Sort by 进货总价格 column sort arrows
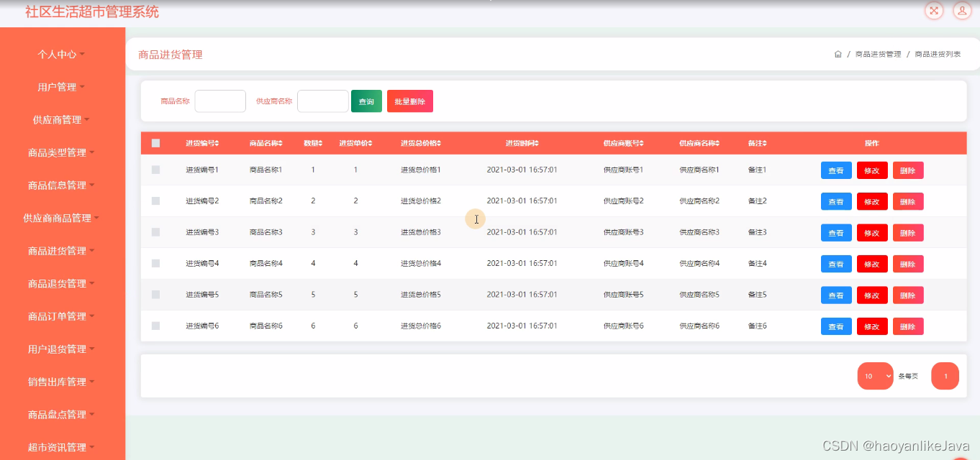The height and width of the screenshot is (460, 980). click(x=438, y=144)
